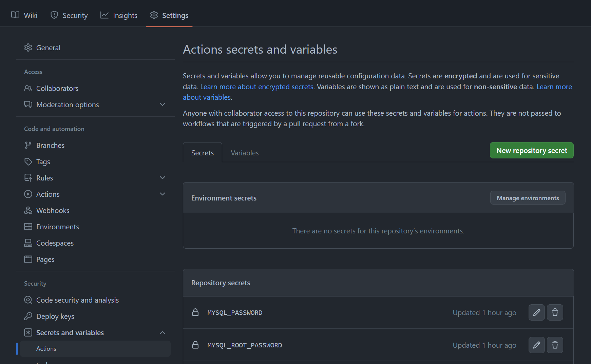The height and width of the screenshot is (364, 591).
Task: Open Deploy keys settings
Action: 95,317
